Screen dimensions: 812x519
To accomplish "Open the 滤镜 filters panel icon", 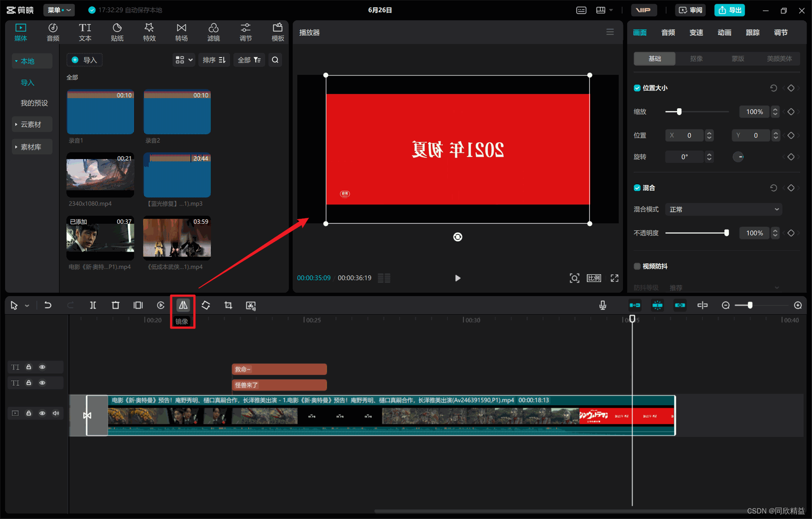I will pos(214,32).
